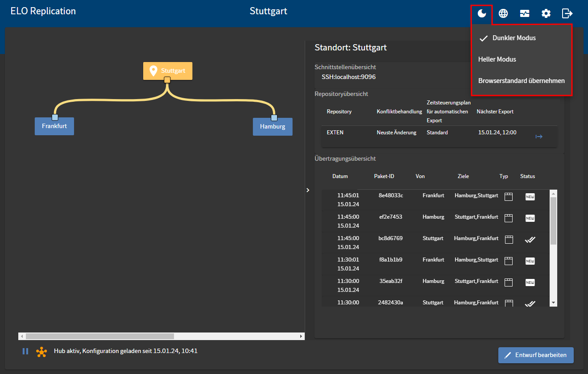This screenshot has width=588, height=374.
Task: Pause the hub with pause icon
Action: coord(25,351)
